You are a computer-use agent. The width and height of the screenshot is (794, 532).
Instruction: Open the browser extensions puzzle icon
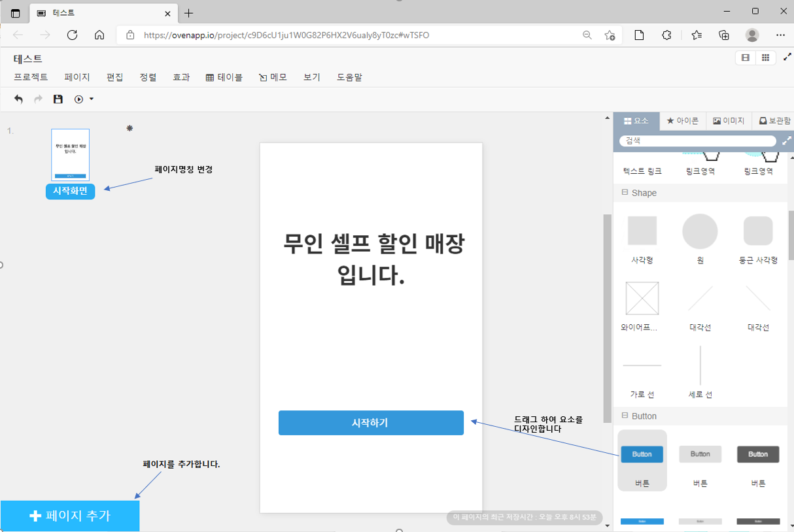point(666,35)
